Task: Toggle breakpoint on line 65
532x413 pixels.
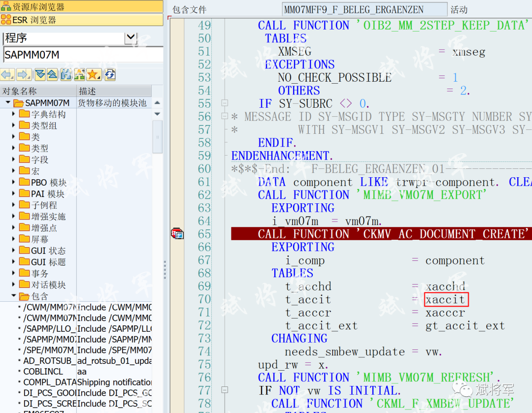Action: pyautogui.click(x=177, y=234)
